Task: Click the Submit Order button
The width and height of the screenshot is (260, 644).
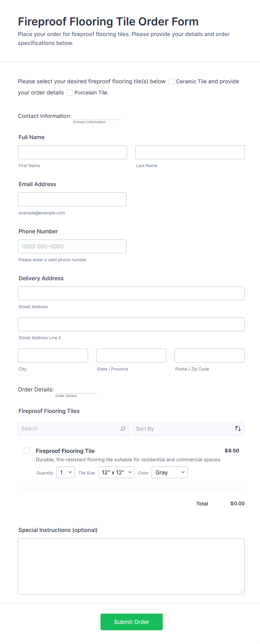Action: point(131,622)
